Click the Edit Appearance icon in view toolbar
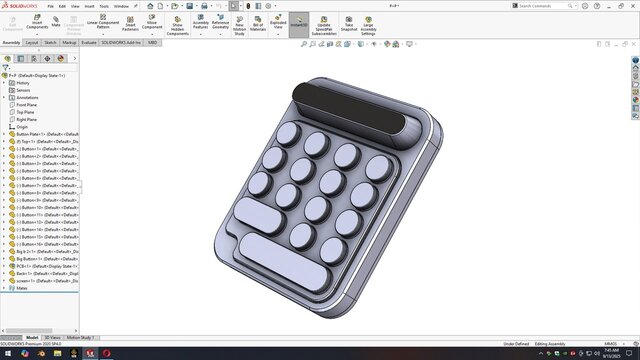The image size is (640, 360). pos(387,44)
